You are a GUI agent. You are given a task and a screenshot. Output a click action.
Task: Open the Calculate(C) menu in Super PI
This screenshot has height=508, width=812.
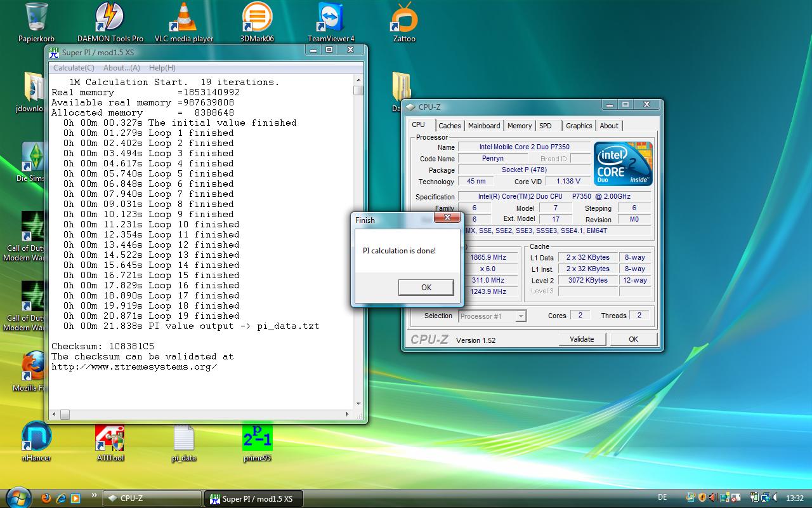tap(74, 68)
